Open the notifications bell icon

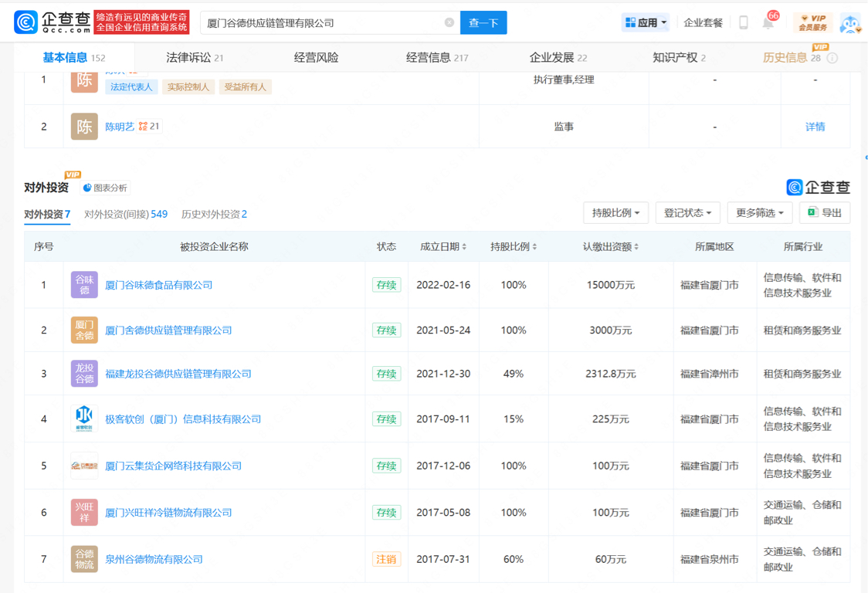pyautogui.click(x=768, y=23)
